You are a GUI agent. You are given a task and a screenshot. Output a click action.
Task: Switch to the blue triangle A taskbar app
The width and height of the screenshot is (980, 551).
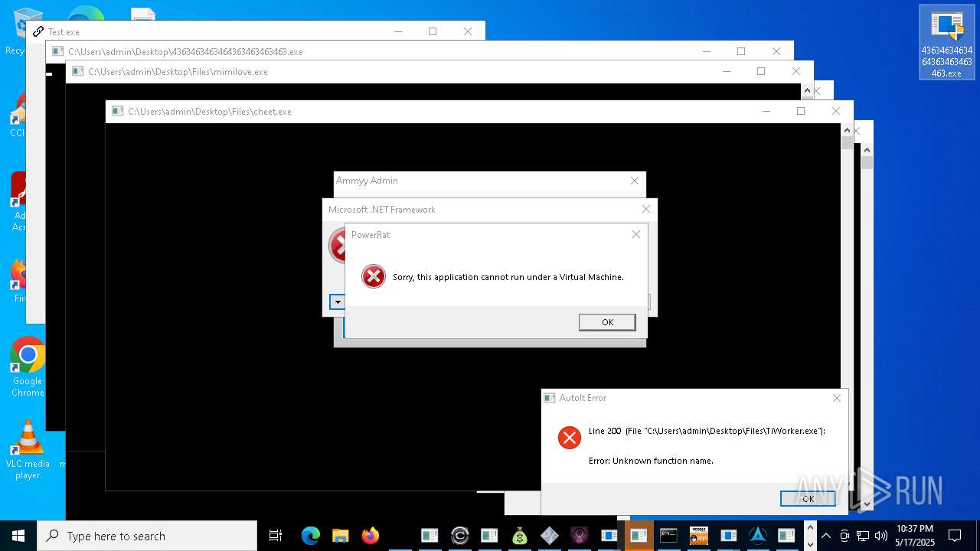click(758, 536)
